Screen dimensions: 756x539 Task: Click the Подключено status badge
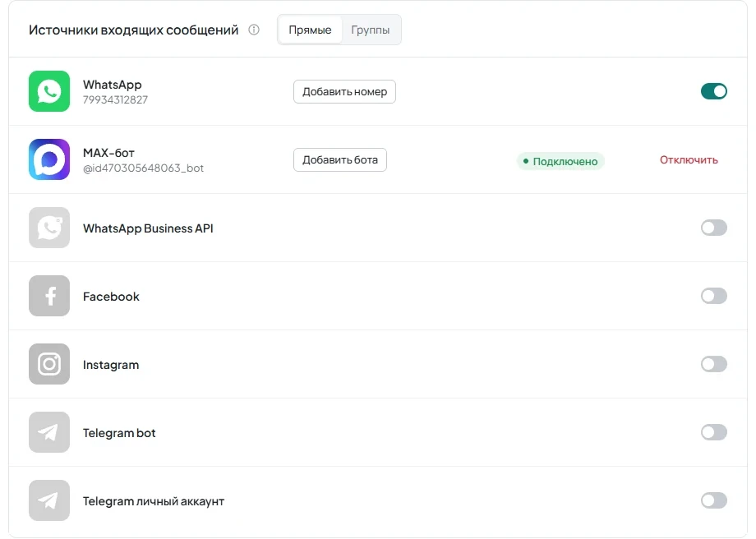[560, 161]
